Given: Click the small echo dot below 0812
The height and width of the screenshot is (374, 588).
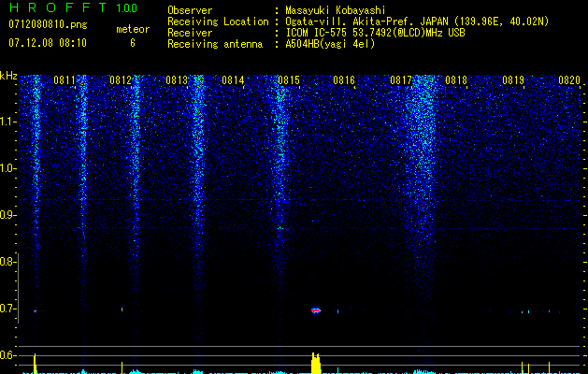Looking at the screenshot, I should click(122, 309).
